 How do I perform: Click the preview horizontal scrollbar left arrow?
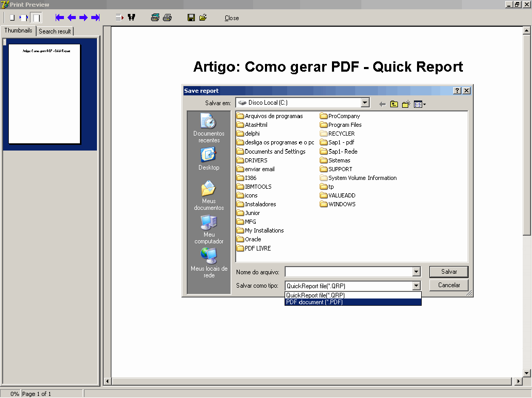pos(107,381)
